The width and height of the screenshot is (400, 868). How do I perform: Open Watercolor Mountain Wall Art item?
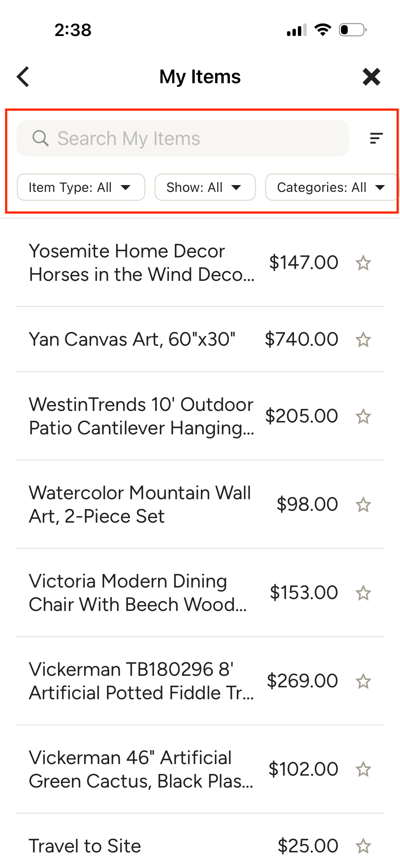139,504
